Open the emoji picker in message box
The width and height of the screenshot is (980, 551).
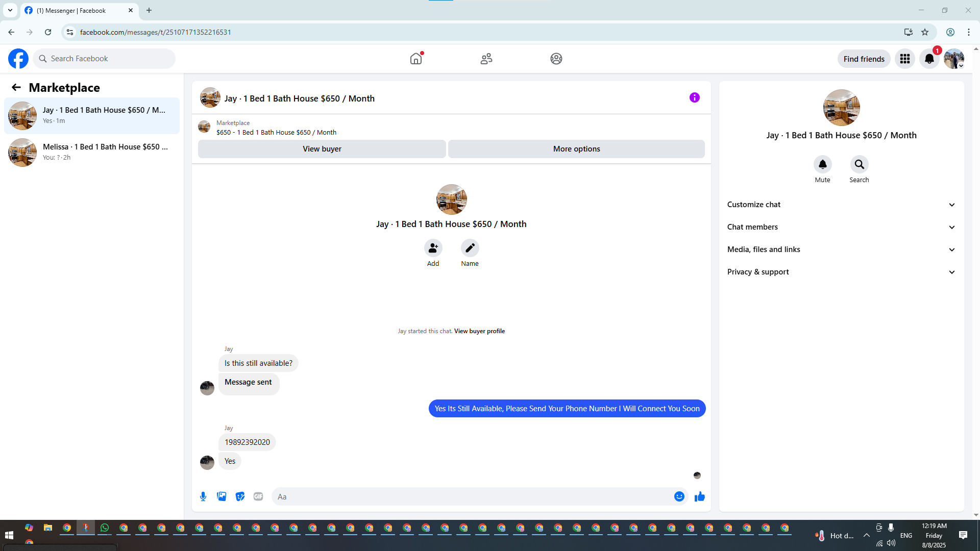tap(679, 496)
